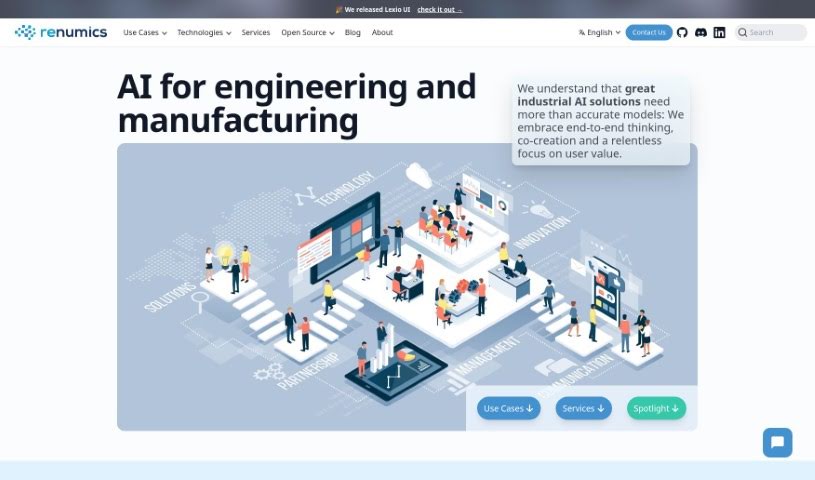Open the About page
The image size is (815, 480).
(382, 32)
